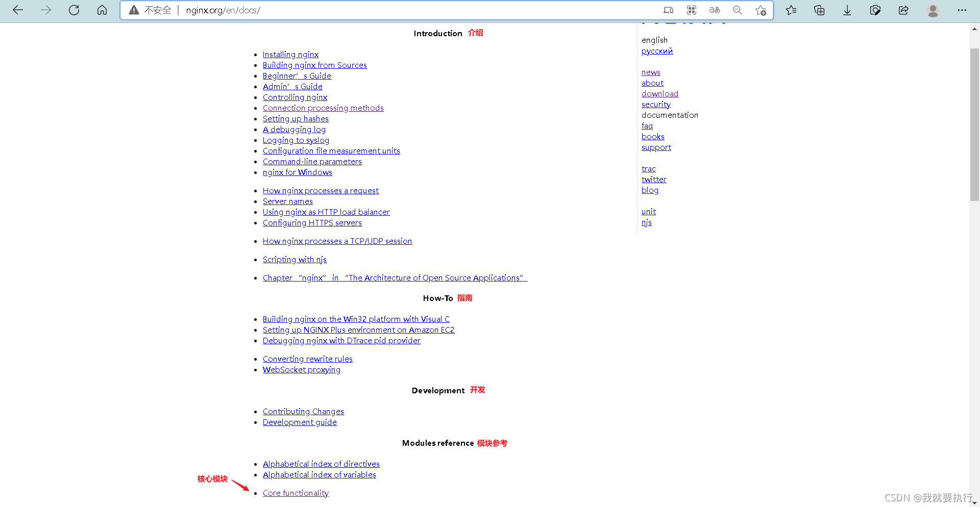Open Configuration file measurement units link
This screenshot has width=980, height=507.
tap(331, 151)
